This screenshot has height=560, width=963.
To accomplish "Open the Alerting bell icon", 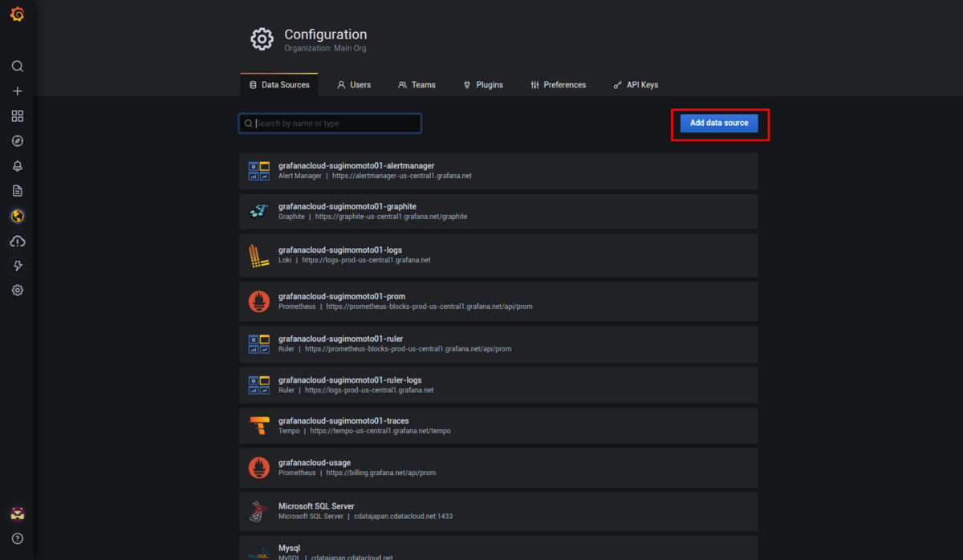I will tap(18, 165).
